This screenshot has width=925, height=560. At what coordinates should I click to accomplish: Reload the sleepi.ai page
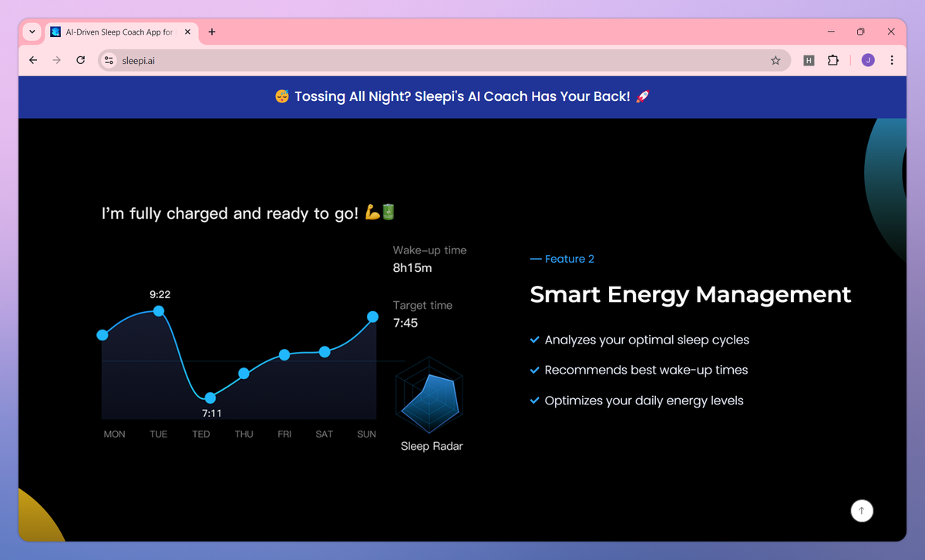80,60
